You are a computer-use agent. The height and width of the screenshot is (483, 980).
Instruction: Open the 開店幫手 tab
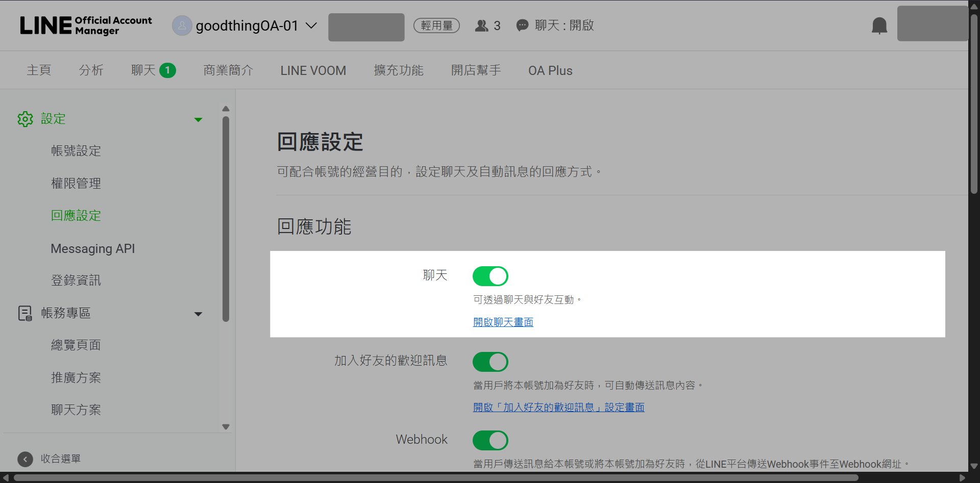476,70
